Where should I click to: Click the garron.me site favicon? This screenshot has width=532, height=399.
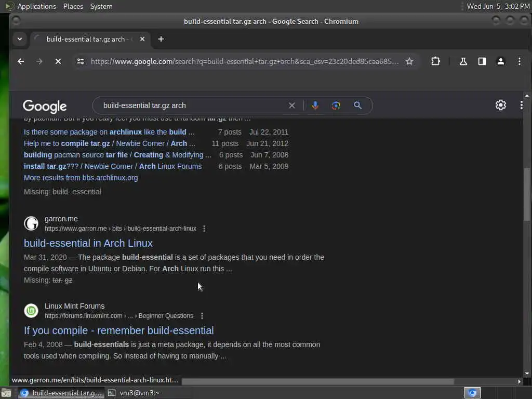tap(31, 223)
